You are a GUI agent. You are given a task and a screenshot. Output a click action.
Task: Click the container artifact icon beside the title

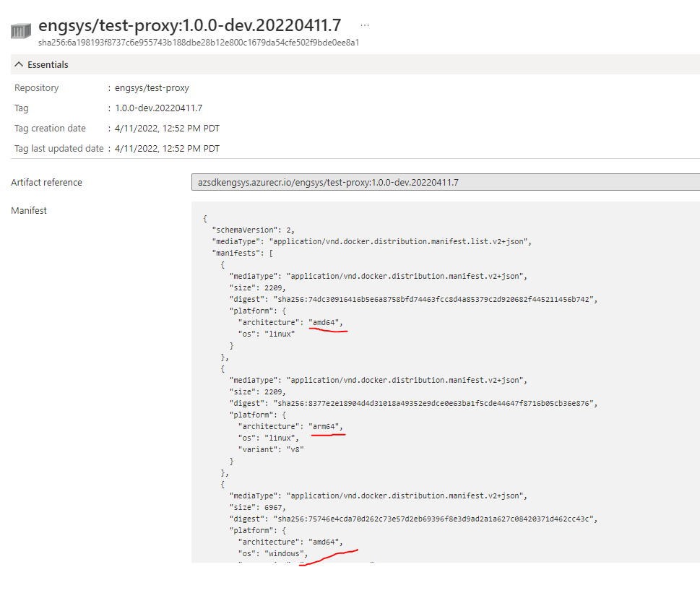click(x=20, y=30)
